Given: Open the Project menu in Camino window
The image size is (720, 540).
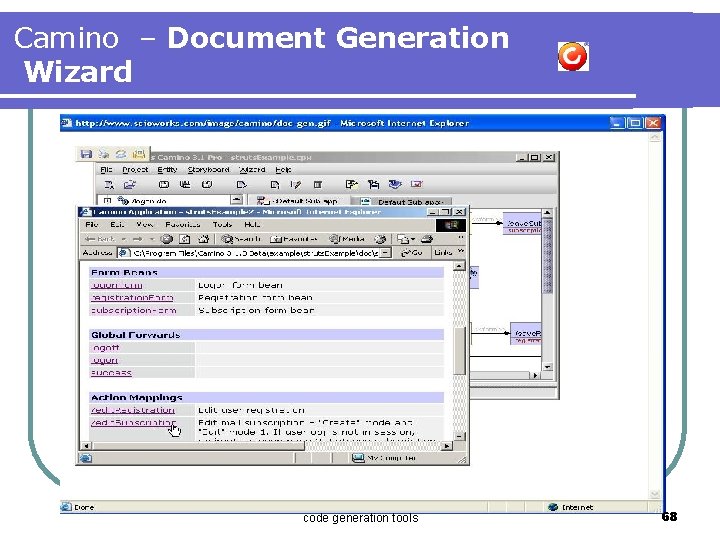Looking at the screenshot, I should point(135,169).
